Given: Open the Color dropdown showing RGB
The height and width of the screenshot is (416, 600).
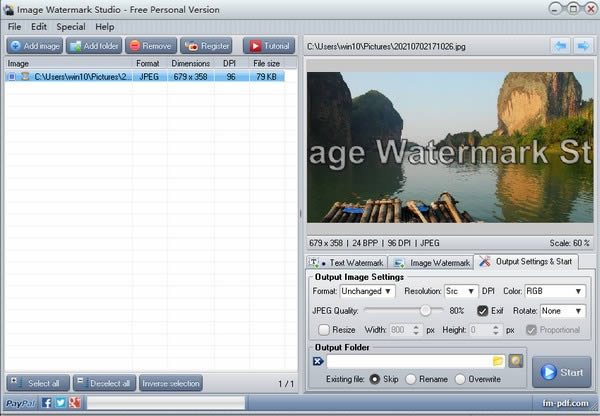Looking at the screenshot, I should click(555, 291).
